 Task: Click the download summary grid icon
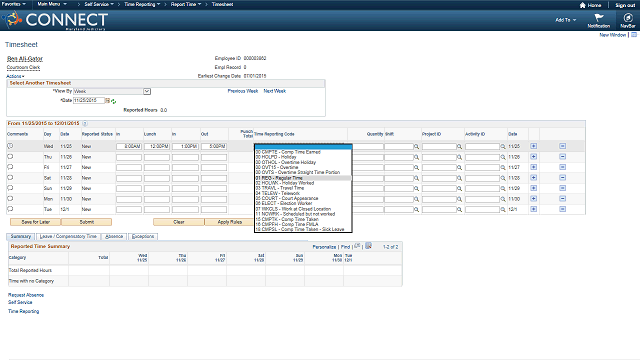coord(368,246)
